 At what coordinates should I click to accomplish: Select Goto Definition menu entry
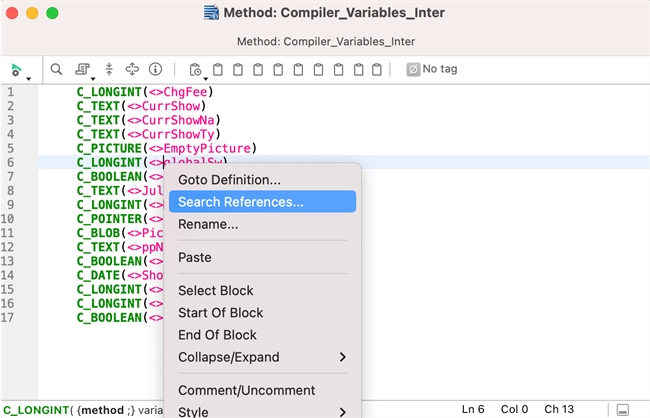tap(229, 180)
